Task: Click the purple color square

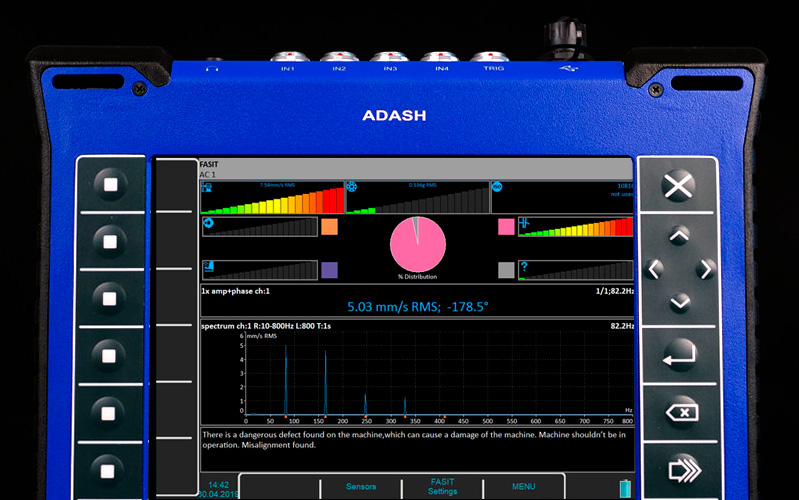Action: [x=329, y=270]
